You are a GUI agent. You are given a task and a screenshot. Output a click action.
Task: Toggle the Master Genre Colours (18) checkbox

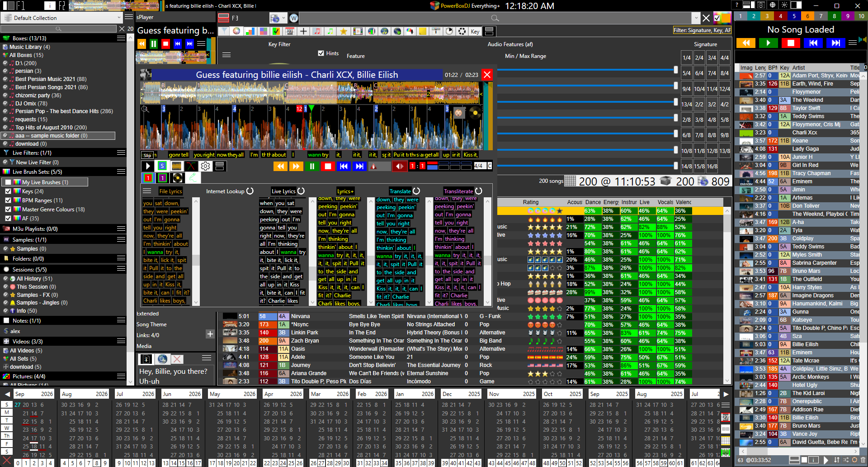pyautogui.click(x=8, y=209)
